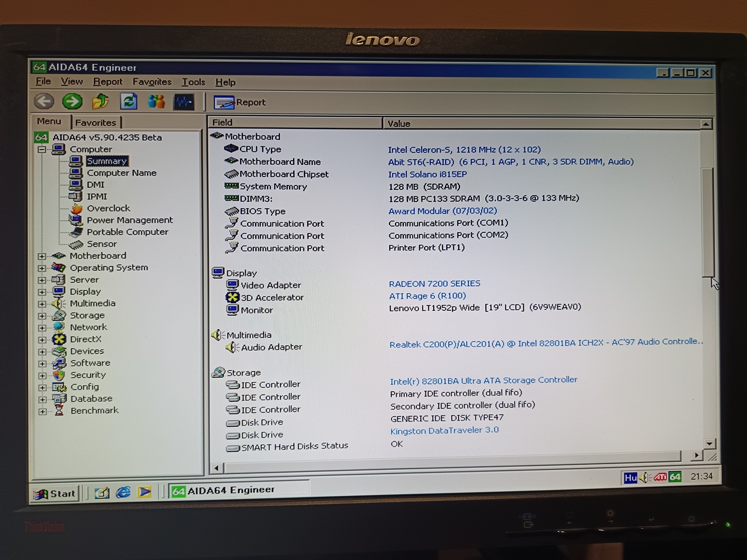Open the Kingston DataTraveler 3.0 link

point(445,430)
